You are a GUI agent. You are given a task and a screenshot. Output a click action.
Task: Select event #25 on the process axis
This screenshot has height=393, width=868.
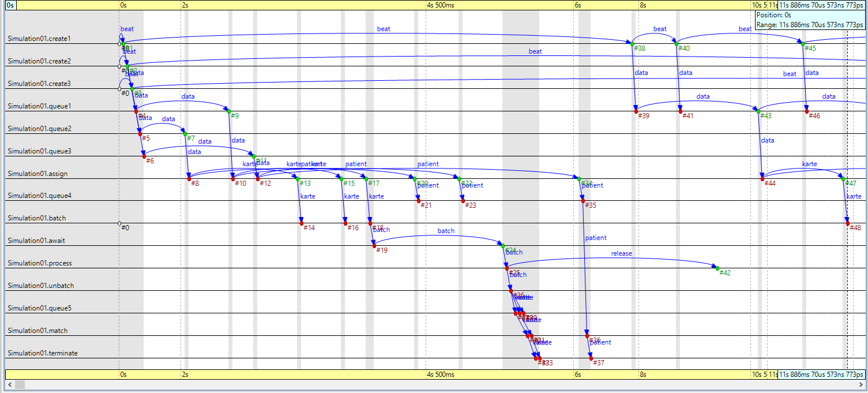(x=507, y=268)
